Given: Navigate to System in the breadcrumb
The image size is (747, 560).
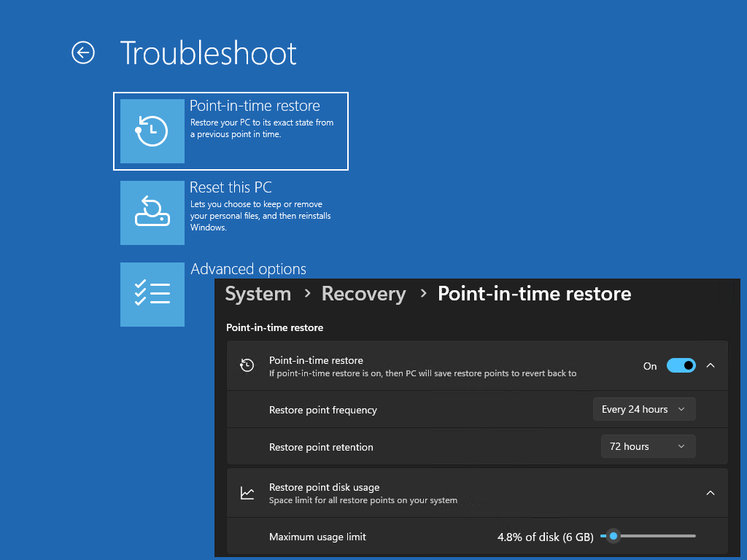Looking at the screenshot, I should tap(258, 294).
